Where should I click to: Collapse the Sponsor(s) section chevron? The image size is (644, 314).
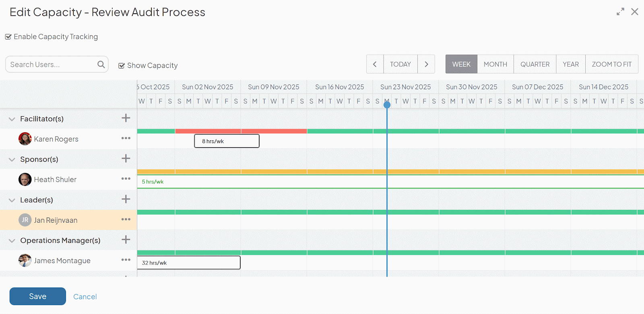[12, 160]
